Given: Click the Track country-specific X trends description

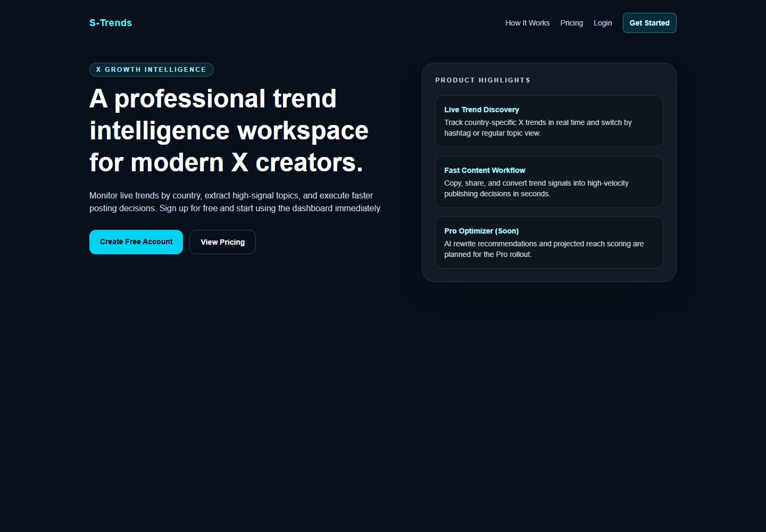Looking at the screenshot, I should (538, 128).
